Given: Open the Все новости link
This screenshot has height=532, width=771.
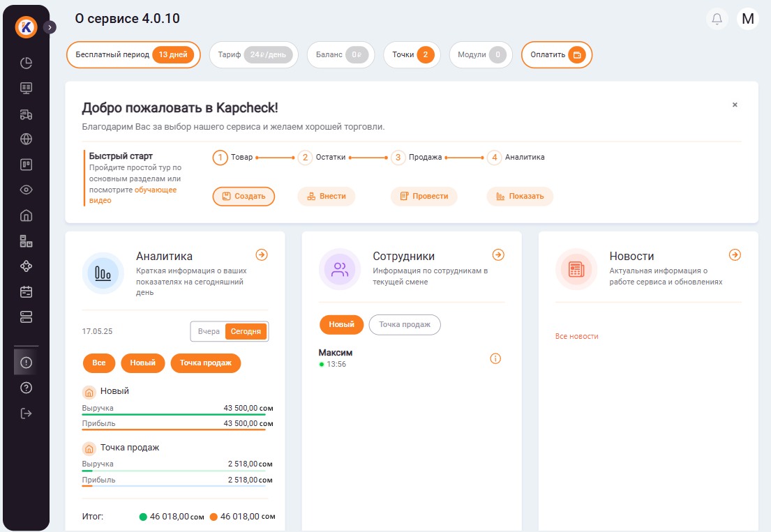Looking at the screenshot, I should pos(576,336).
